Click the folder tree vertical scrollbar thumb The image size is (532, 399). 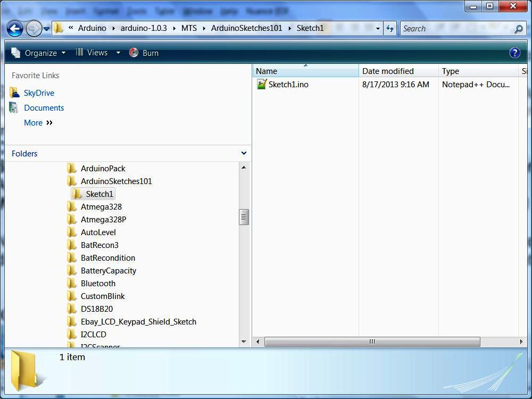click(244, 217)
